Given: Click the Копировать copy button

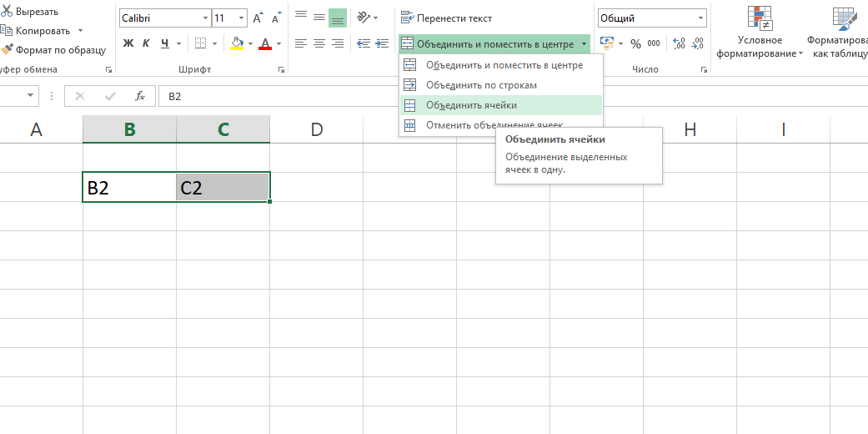Looking at the screenshot, I should pyautogui.click(x=35, y=31).
